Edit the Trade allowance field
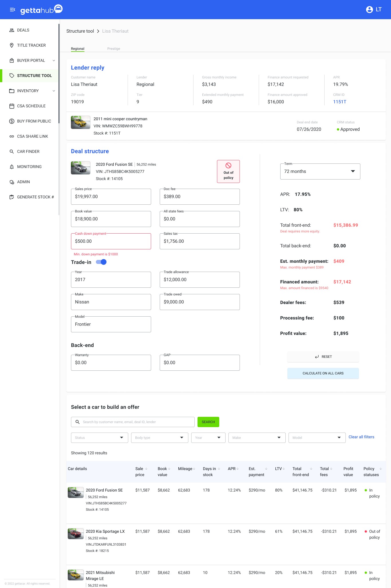Screen dimensions: 391x588 (200, 280)
